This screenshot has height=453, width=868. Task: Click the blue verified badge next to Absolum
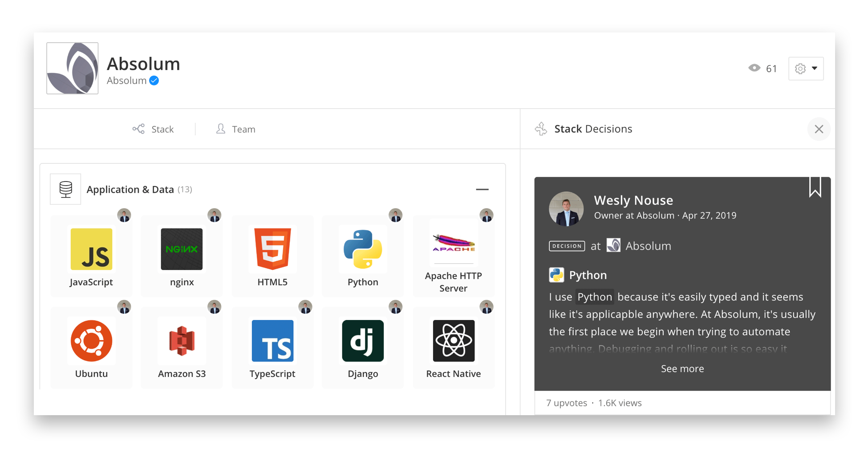pyautogui.click(x=154, y=81)
